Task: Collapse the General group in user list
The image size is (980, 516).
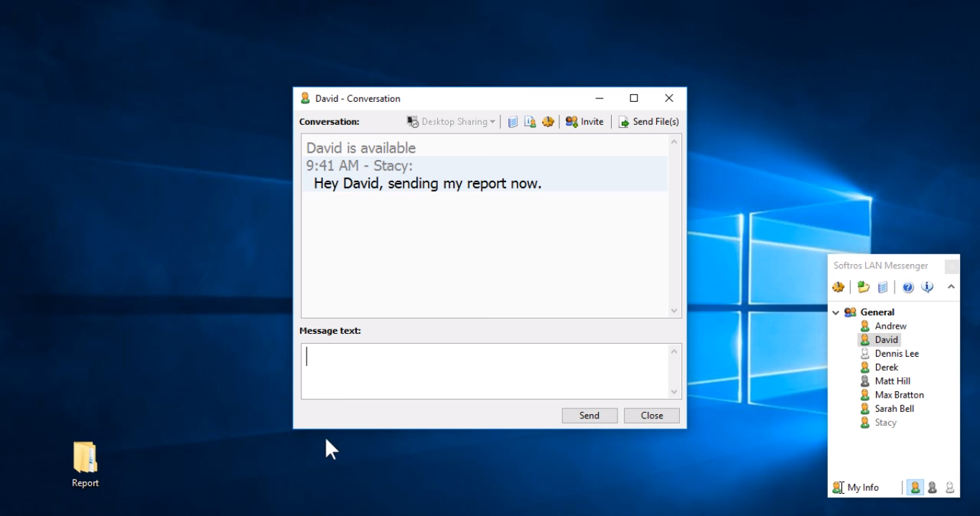Action: [836, 312]
